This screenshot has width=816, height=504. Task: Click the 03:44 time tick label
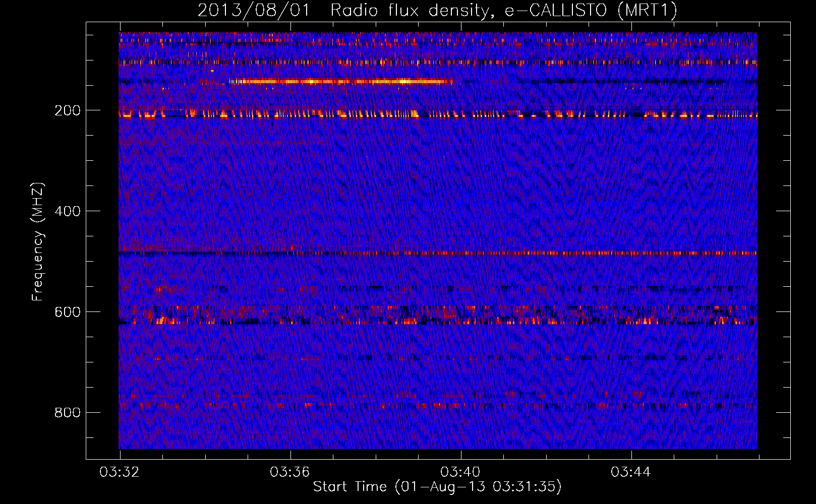coord(631,472)
